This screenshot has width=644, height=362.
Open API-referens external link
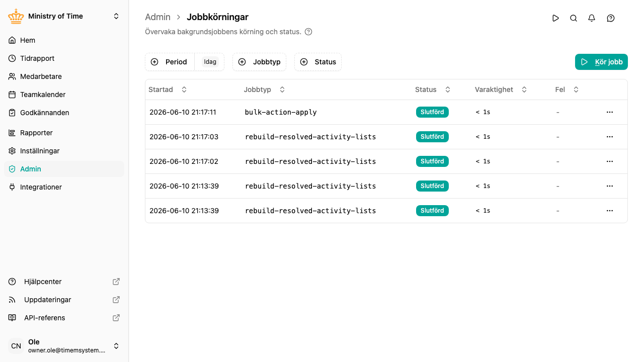pos(64,318)
